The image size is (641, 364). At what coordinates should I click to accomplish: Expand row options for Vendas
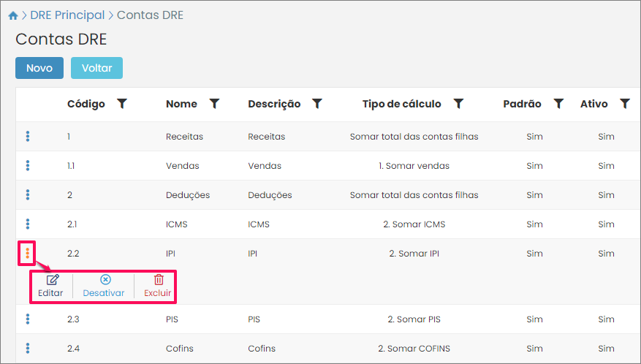point(28,165)
